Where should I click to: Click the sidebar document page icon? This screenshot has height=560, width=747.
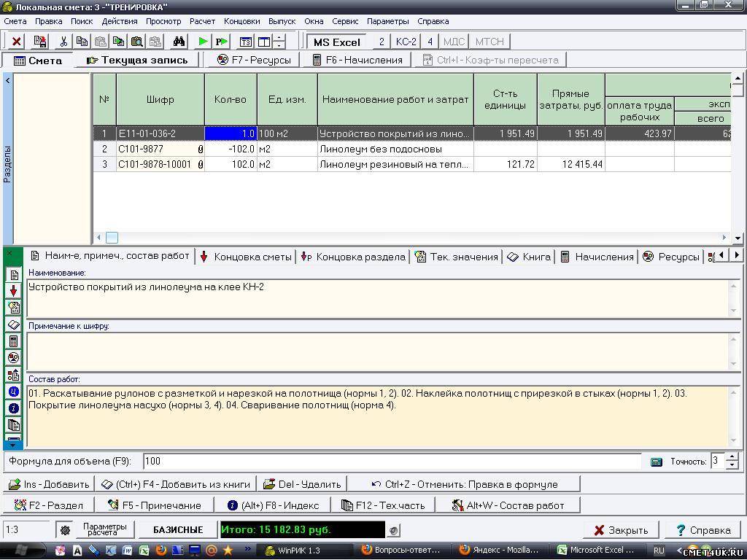coord(14,275)
